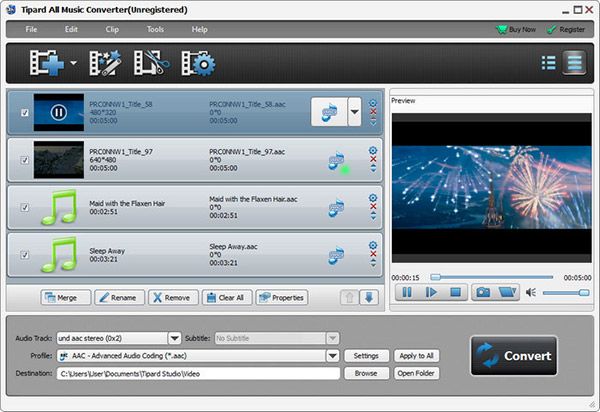Click AAC format icon for PRC0NNW1_Title_97
Screen dimensions: 600x412
click(336, 160)
